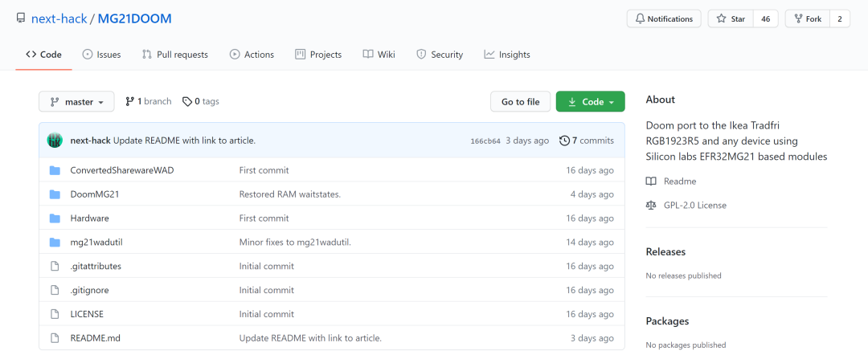The width and height of the screenshot is (868, 359).
Task: Fork the repository
Action: pos(808,18)
